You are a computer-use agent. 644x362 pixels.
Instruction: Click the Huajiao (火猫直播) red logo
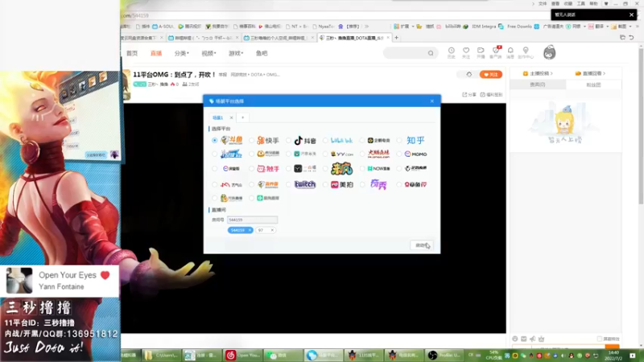pyautogui.click(x=378, y=154)
